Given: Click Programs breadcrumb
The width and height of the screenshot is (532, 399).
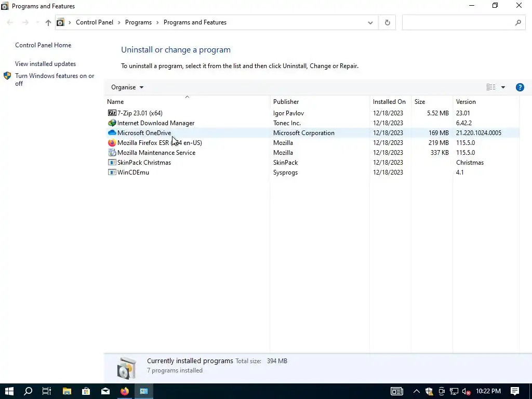Looking at the screenshot, I should (138, 22).
